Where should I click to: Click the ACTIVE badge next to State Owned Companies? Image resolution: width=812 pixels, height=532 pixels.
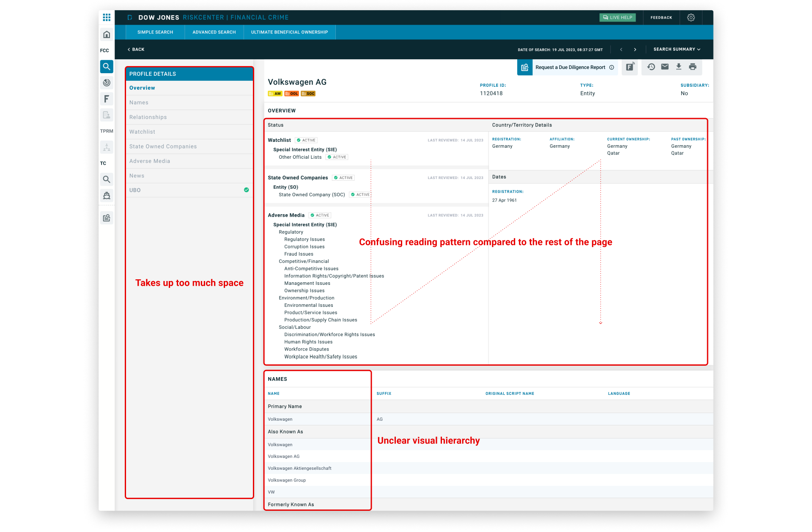pyautogui.click(x=343, y=178)
